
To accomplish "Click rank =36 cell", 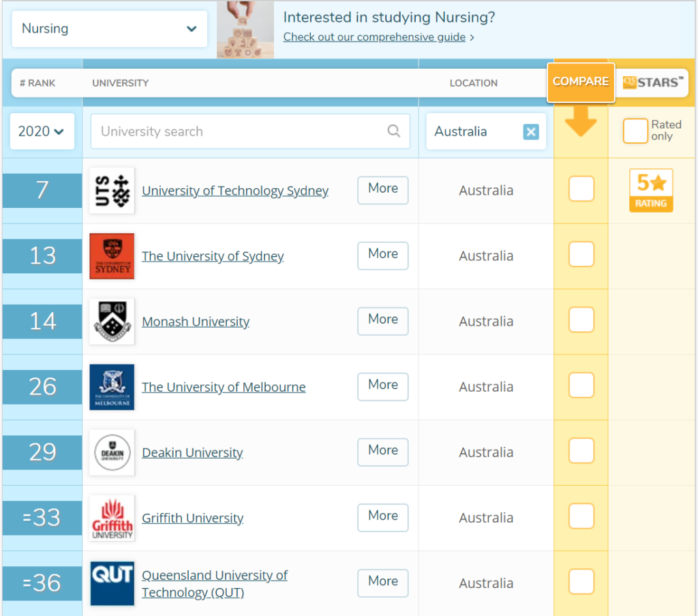I will pos(42,583).
